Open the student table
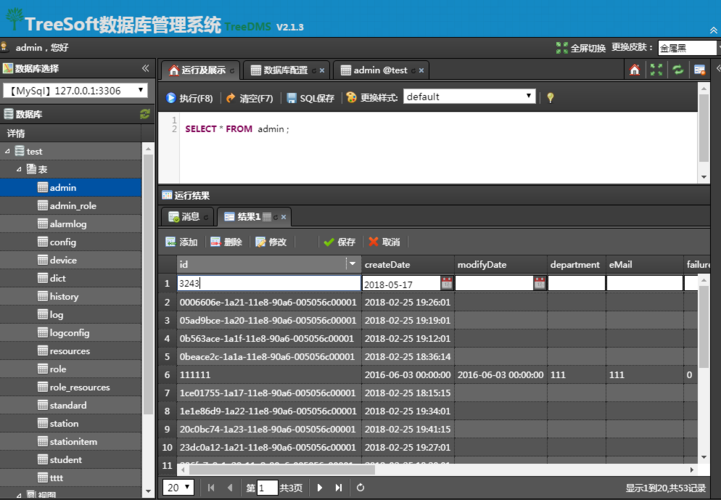Image resolution: width=721 pixels, height=500 pixels. pyautogui.click(x=71, y=460)
